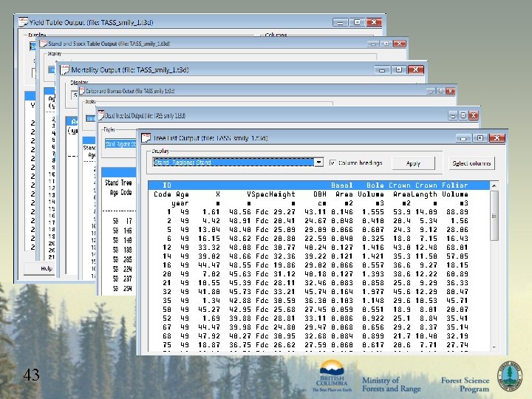Viewport: 532px width, 399px height.
Task: Click the X value '13.04' in tree 5's row
Action: [209, 230]
